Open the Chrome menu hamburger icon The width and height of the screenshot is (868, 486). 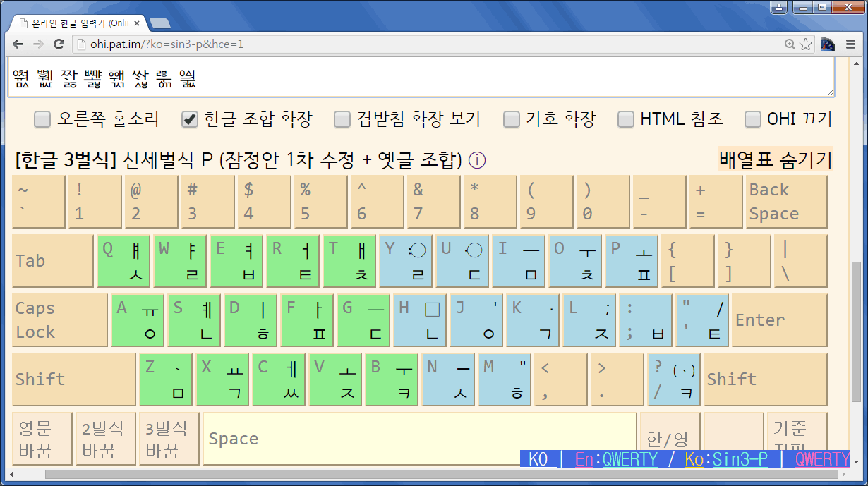click(850, 44)
